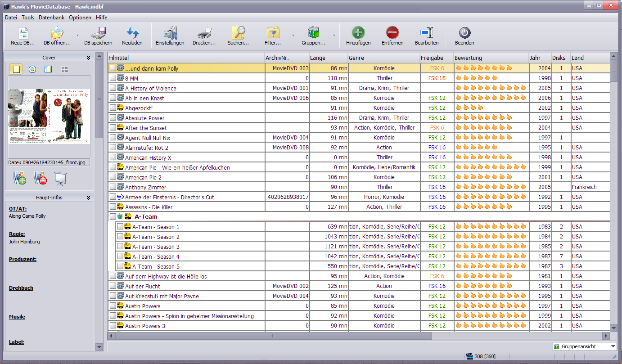Add a movie with Hinzufügen
The height and width of the screenshot is (364, 622).
358,36
